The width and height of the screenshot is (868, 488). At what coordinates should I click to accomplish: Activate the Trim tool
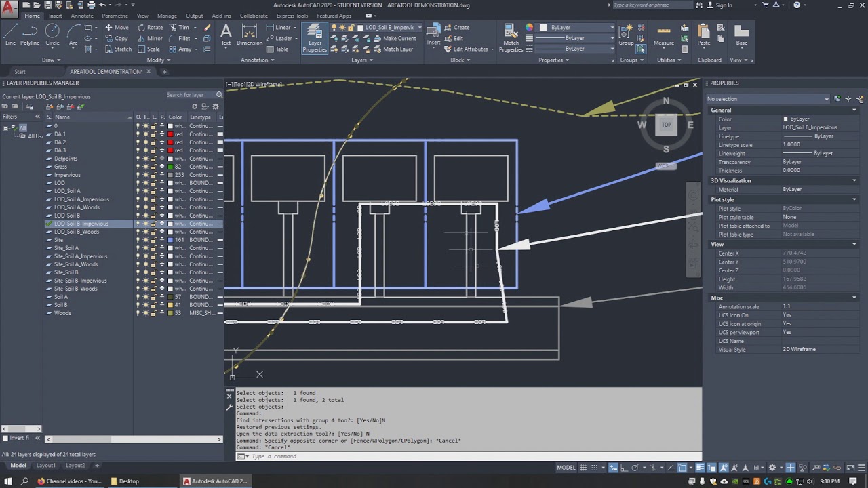179,28
